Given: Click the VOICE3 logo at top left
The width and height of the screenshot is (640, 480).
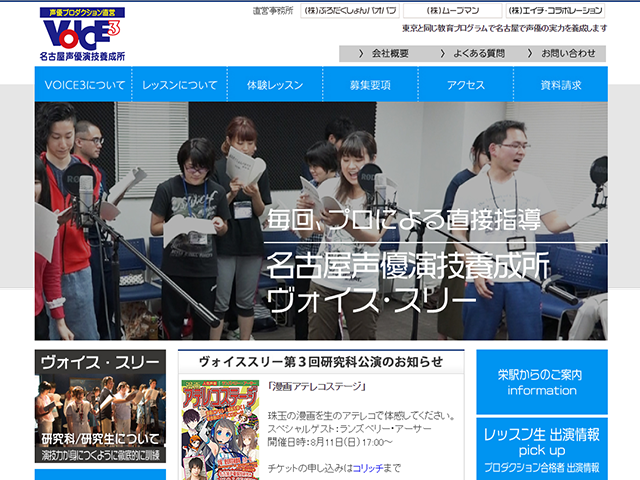Looking at the screenshot, I should point(86,34).
